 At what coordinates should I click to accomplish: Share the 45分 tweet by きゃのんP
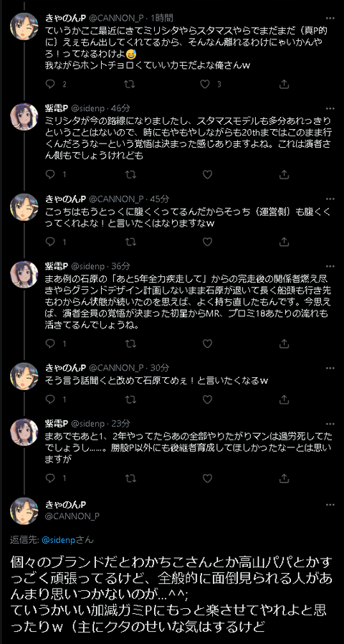coord(284,242)
